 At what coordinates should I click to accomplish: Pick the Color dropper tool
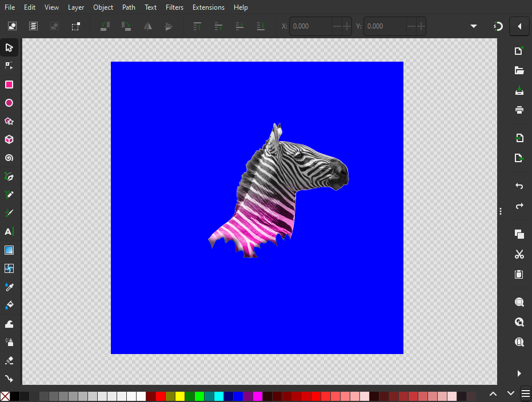click(9, 287)
